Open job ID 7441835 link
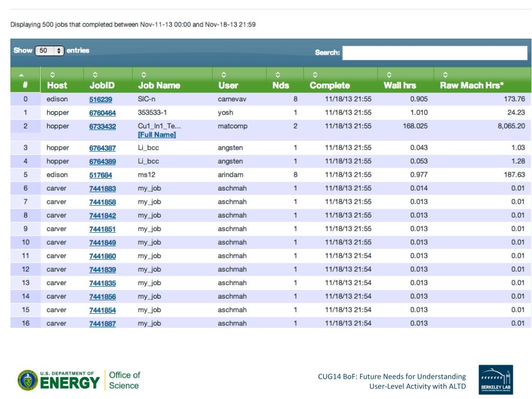This screenshot has width=532, height=399. point(102,283)
